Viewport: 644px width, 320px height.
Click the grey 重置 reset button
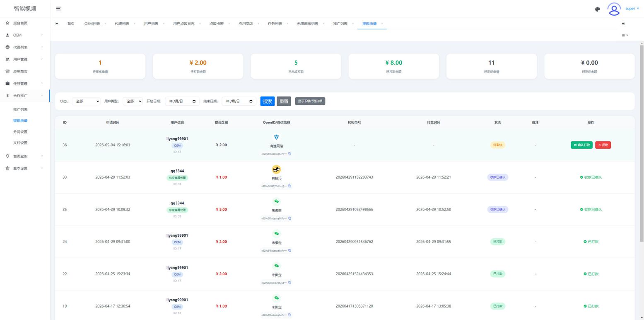tap(284, 101)
